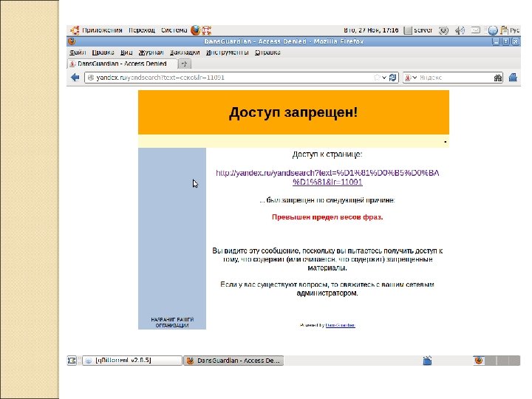This screenshot has height=399, width=532.
Task: Click the clipboard icon in the top panel
Action: point(504,30)
